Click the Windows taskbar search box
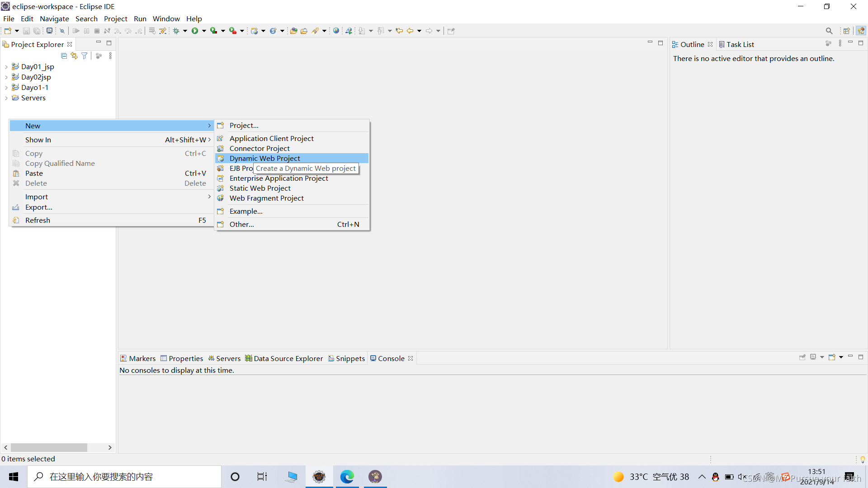The width and height of the screenshot is (868, 488). 124,477
